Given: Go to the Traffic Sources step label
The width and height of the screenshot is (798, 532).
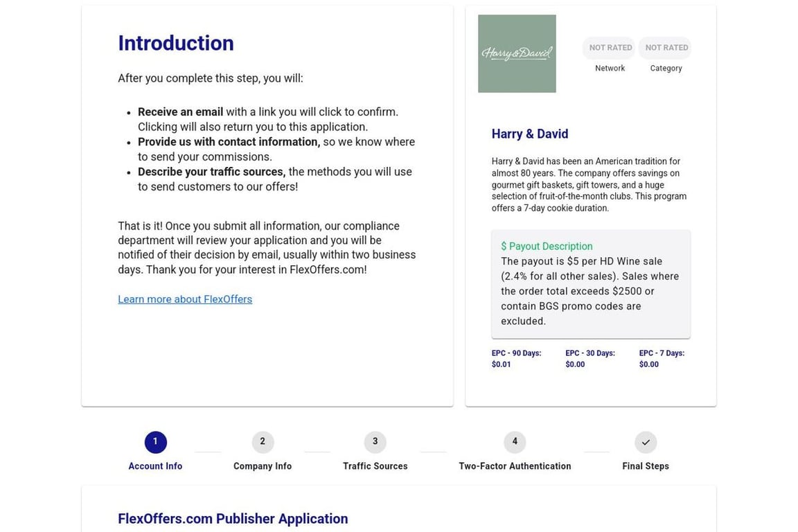Looking at the screenshot, I should 375,466.
